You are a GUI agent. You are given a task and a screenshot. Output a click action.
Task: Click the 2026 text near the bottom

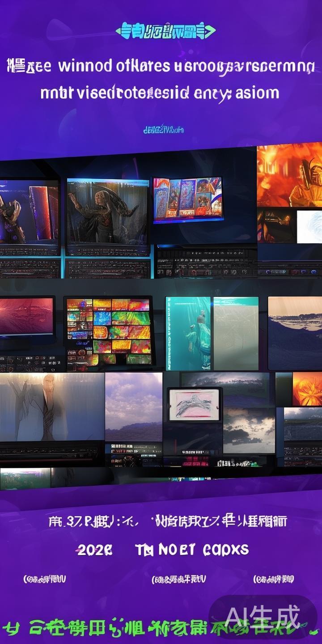click(94, 550)
